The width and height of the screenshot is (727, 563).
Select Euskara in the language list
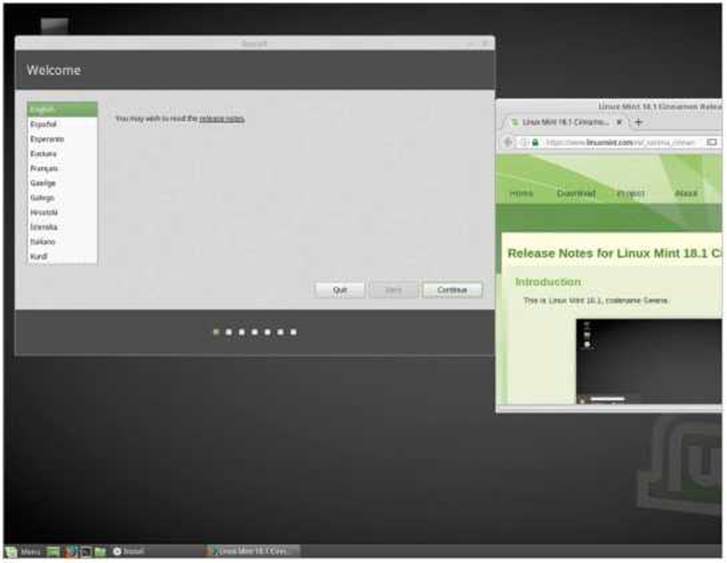62,154
